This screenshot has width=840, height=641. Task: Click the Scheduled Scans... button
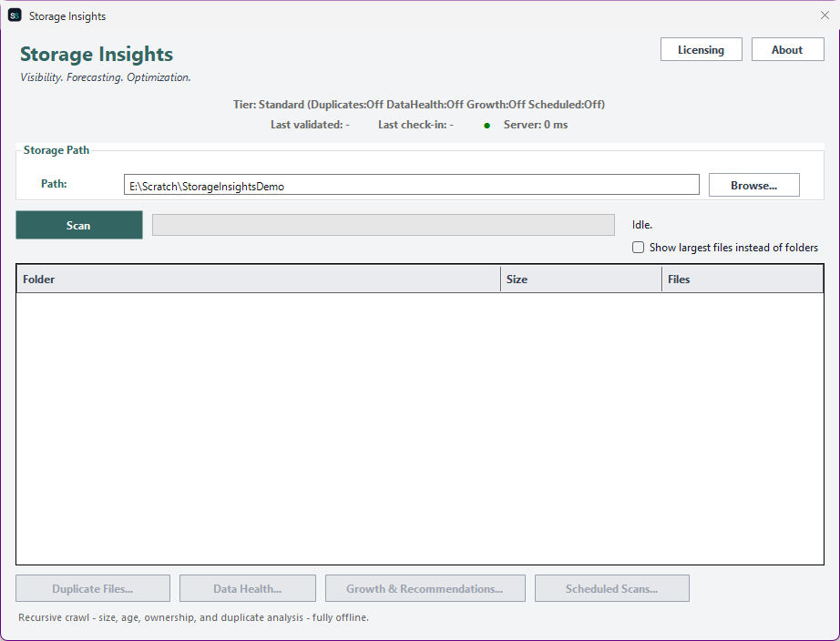(612, 588)
